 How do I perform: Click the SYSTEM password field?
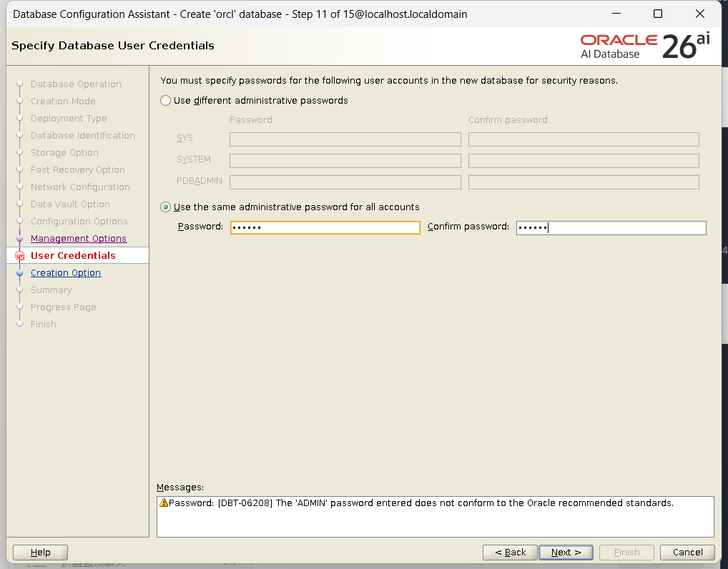(345, 161)
